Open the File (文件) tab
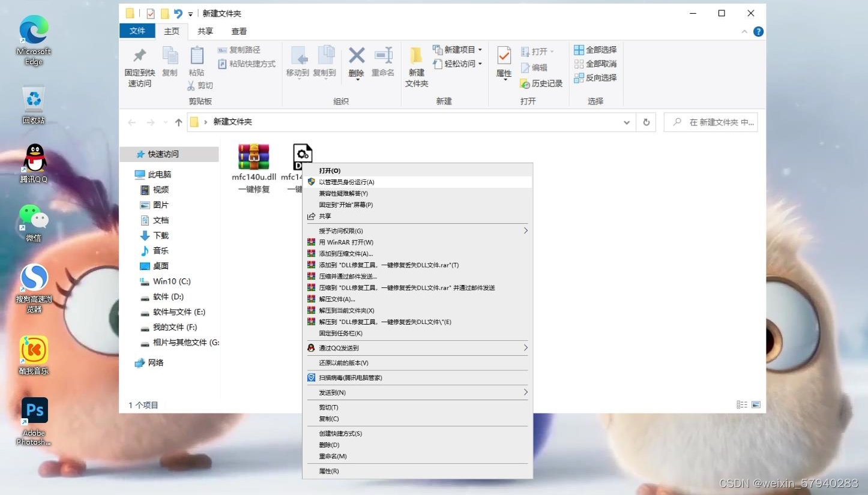The height and width of the screenshot is (495, 868). tap(137, 31)
